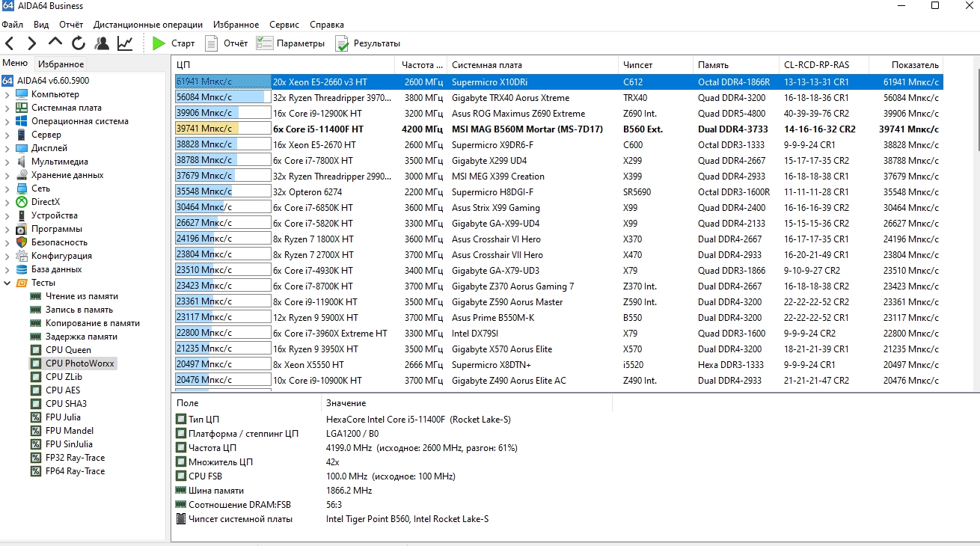980x546 pixels.
Task: Select the Хранение данных icon
Action: pyautogui.click(x=22, y=175)
